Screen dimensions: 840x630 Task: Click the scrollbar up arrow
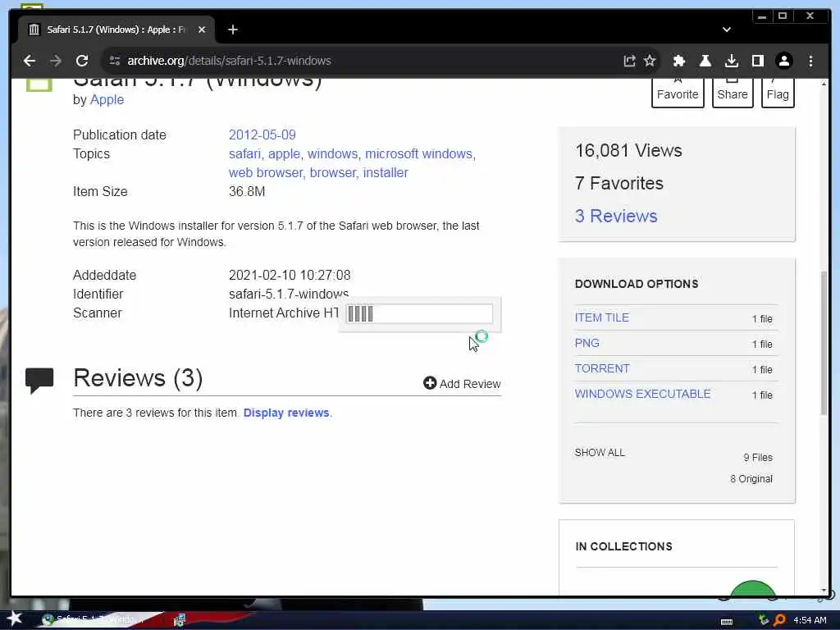pos(824,84)
